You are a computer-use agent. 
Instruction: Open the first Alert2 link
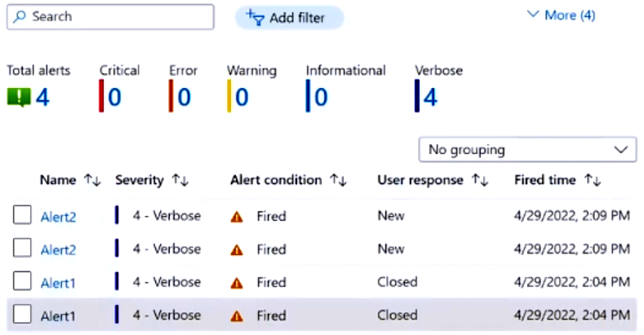tap(57, 217)
